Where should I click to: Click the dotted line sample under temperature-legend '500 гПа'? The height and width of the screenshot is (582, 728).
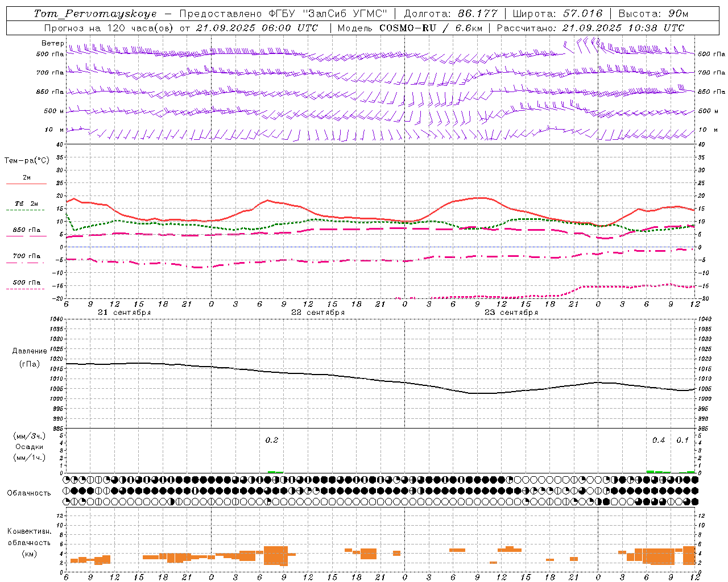click(25, 289)
